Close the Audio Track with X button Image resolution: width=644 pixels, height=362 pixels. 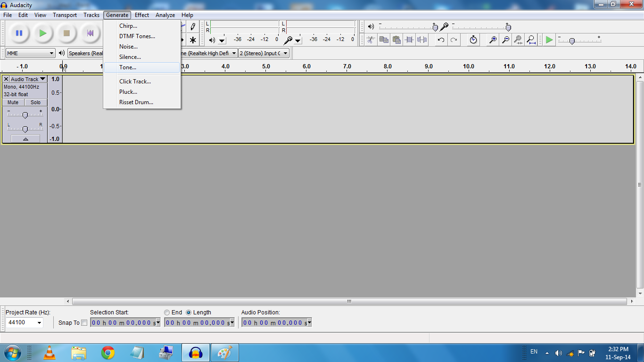coord(6,79)
